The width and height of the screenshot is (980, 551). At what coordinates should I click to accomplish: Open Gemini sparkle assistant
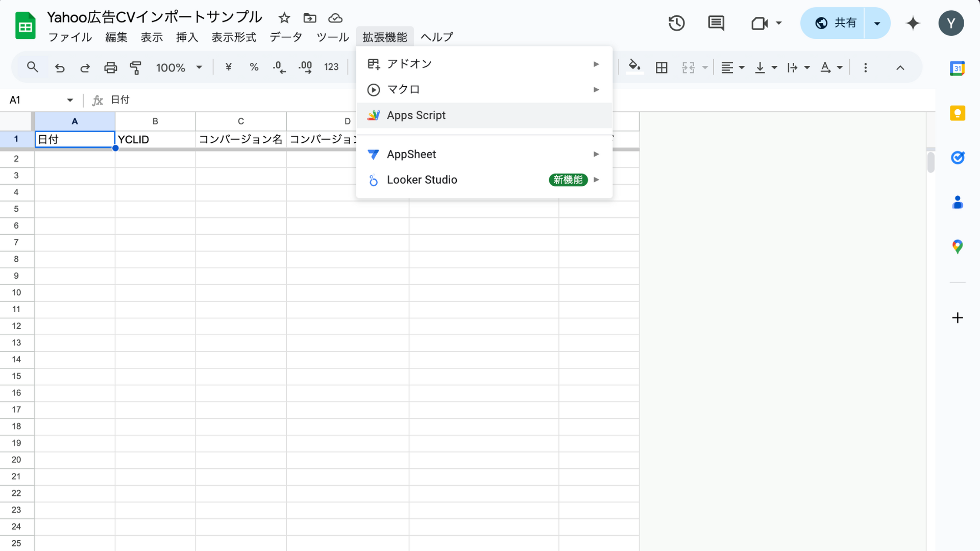(913, 23)
